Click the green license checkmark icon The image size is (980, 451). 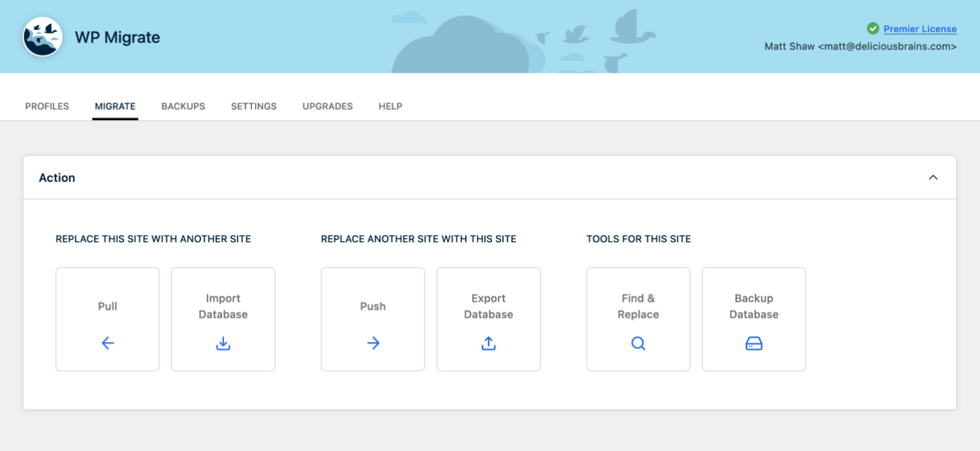[x=873, y=29]
